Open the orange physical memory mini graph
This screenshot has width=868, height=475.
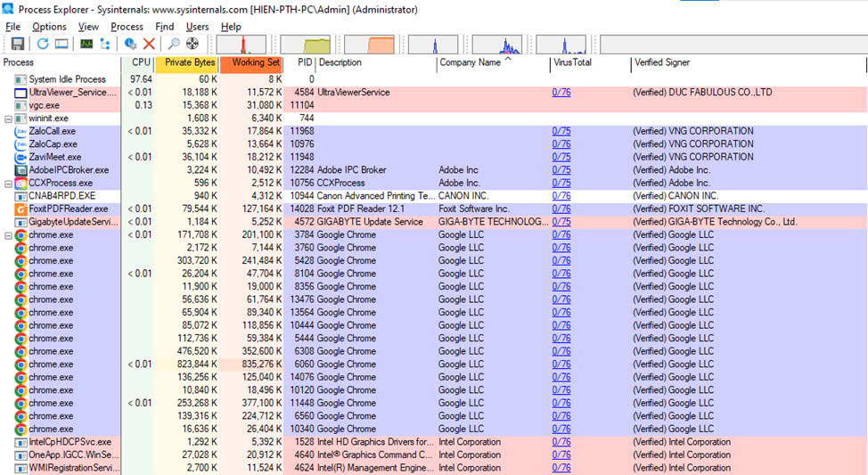pyautogui.click(x=369, y=45)
